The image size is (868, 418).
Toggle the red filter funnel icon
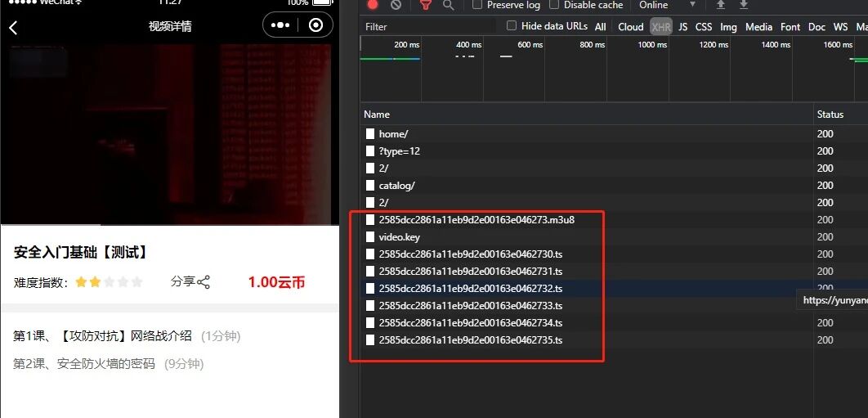pos(425,5)
